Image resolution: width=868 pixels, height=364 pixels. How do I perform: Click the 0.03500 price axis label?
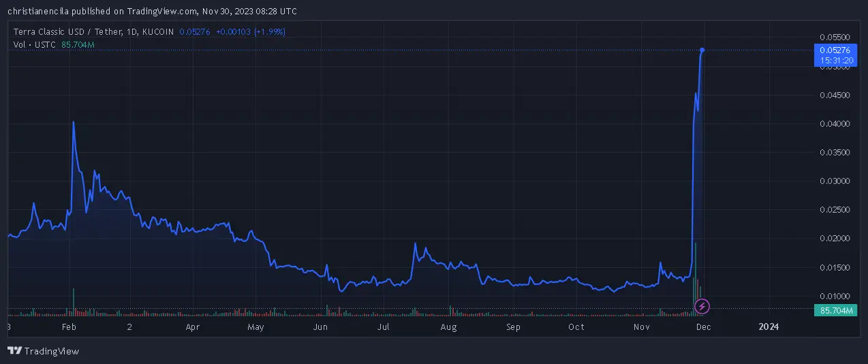click(x=834, y=153)
